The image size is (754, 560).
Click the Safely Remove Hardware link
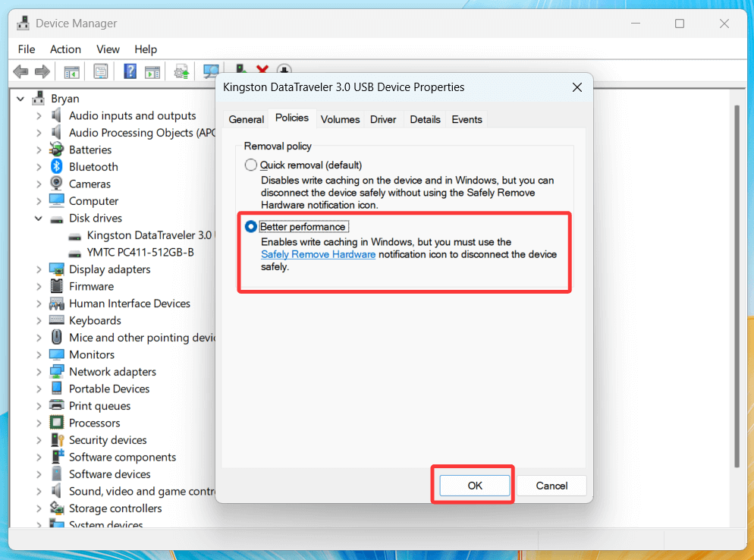click(x=318, y=254)
